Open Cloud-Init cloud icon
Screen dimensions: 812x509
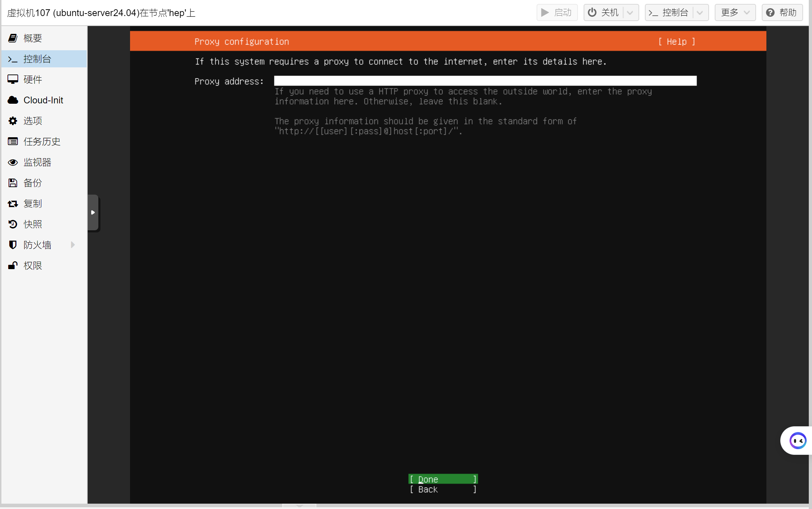tap(13, 100)
